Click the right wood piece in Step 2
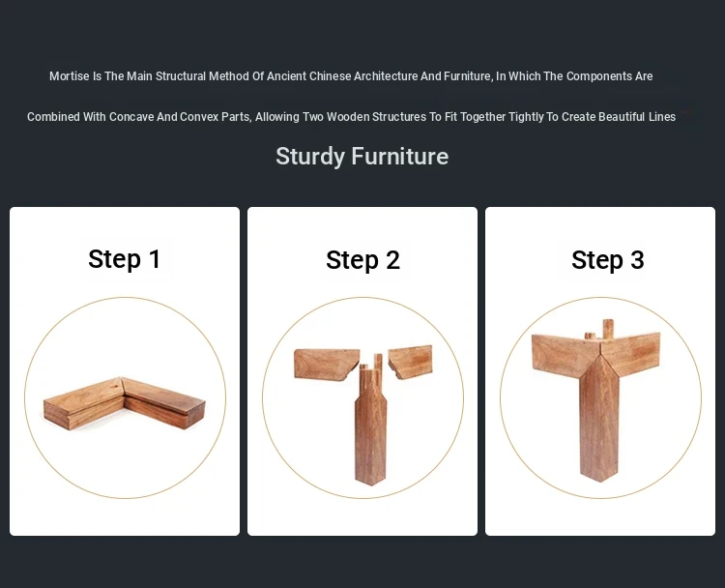Screen dimensions: 725x588 (411, 362)
